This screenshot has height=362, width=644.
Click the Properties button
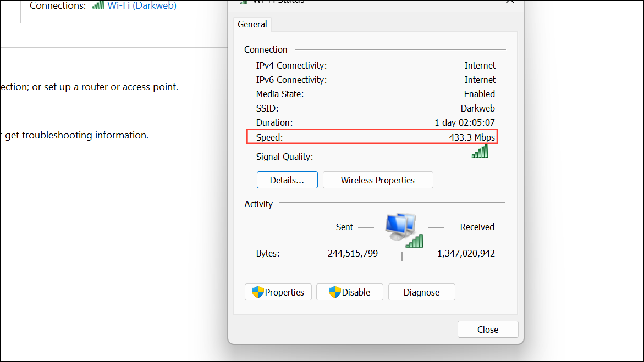(278, 292)
